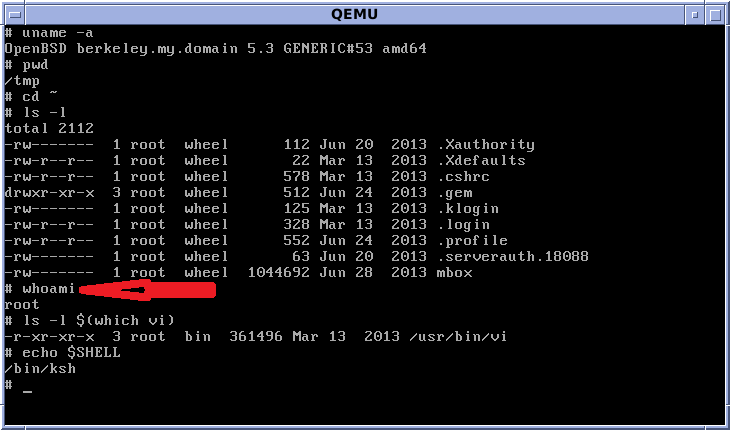The height and width of the screenshot is (430, 730).
Task: Minimize the QEMU window
Action: 695,14
